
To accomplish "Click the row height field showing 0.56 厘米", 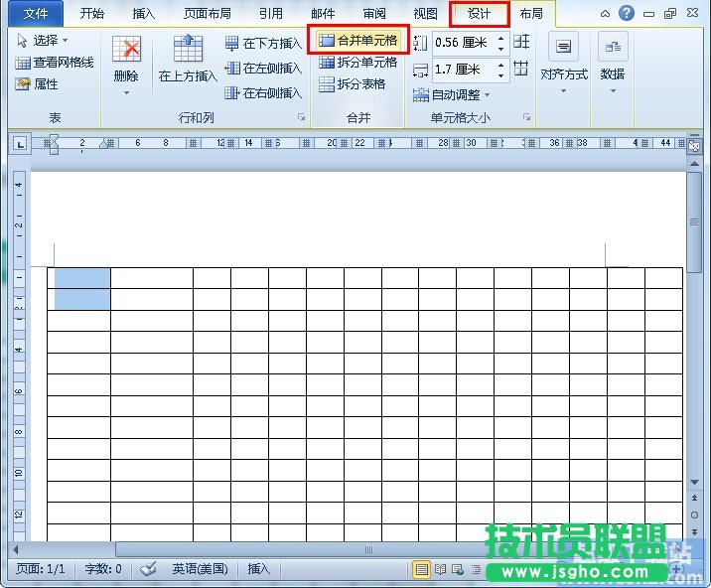I will (x=462, y=43).
